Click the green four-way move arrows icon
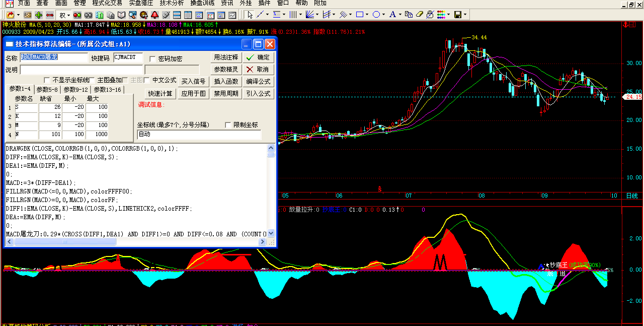Image resolution: width=644 pixels, height=326 pixels. pyautogui.click(x=39, y=15)
